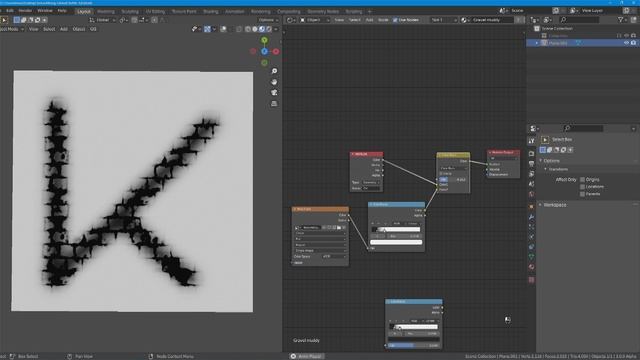640x360 pixels.
Task: Open the Output properties tab icon
Action: click(531, 164)
